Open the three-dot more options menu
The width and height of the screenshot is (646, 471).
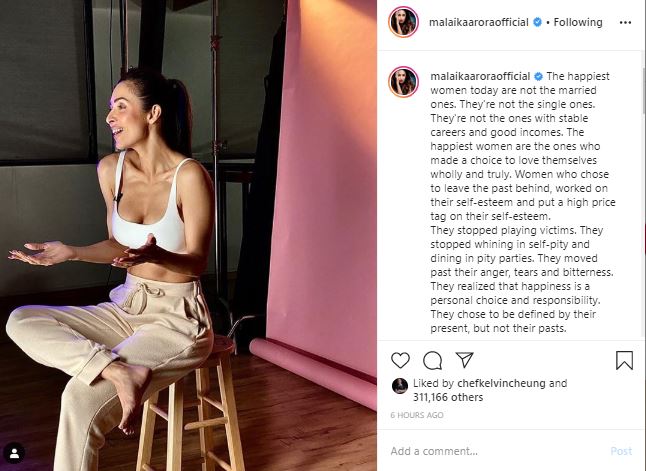tap(624, 22)
